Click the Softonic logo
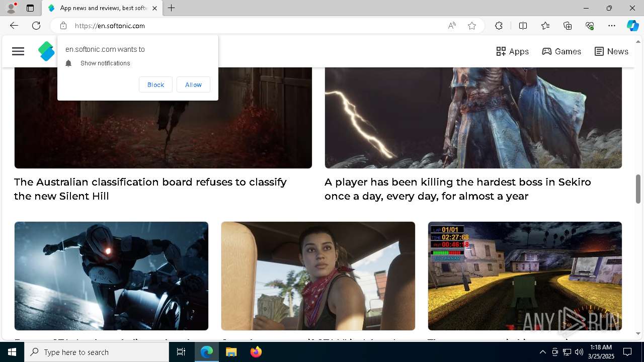The image size is (644, 362). pyautogui.click(x=46, y=51)
